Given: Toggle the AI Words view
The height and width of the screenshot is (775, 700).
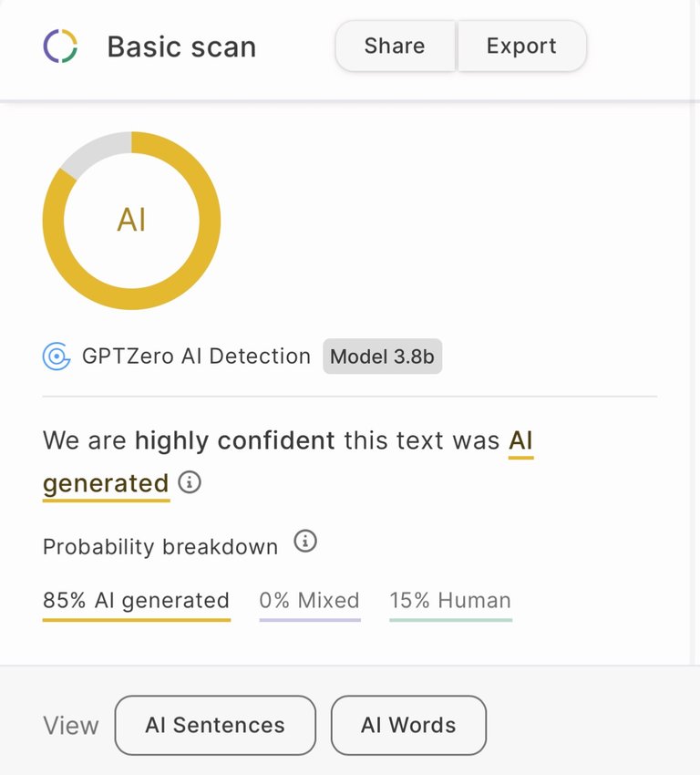Looking at the screenshot, I should pyautogui.click(x=408, y=726).
